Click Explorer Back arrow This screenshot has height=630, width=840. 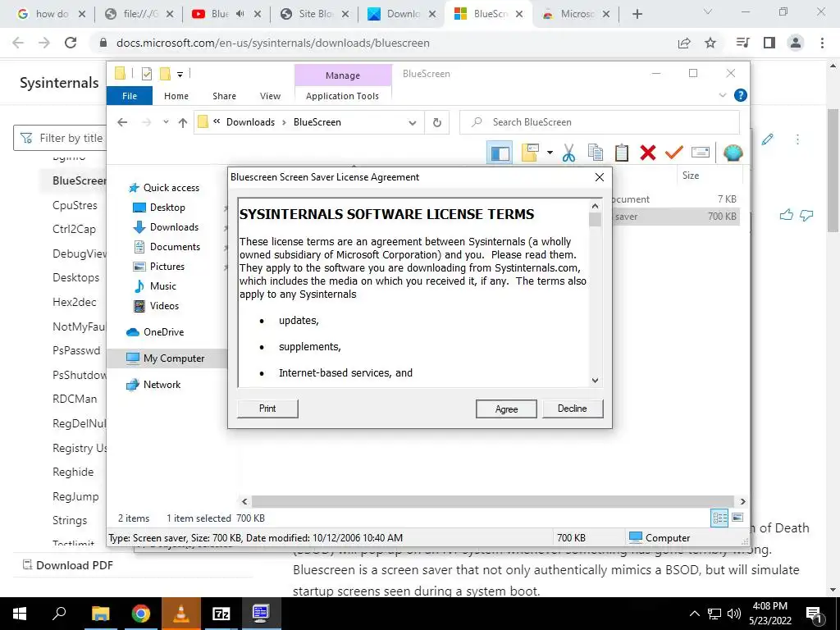coord(123,122)
